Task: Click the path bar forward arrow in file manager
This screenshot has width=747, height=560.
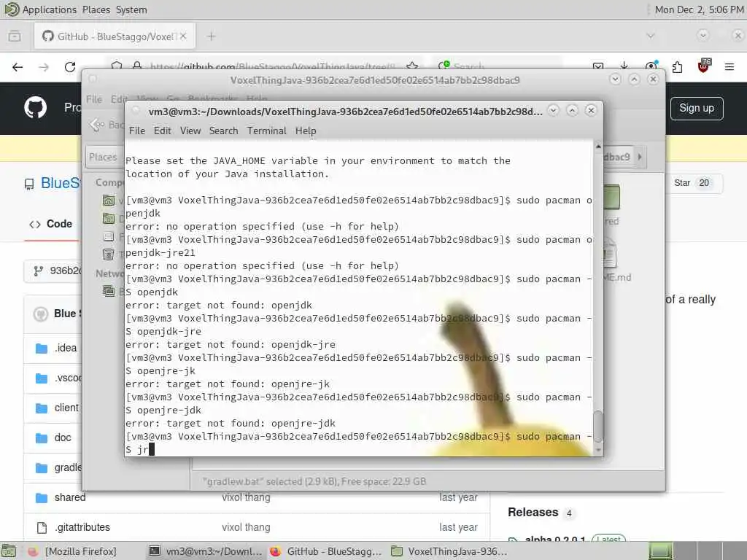Action: coord(640,157)
